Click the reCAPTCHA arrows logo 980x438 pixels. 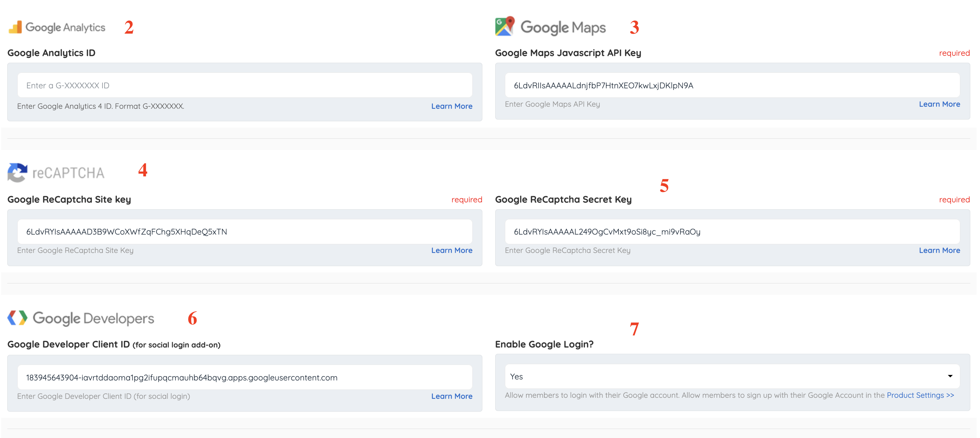(x=17, y=172)
